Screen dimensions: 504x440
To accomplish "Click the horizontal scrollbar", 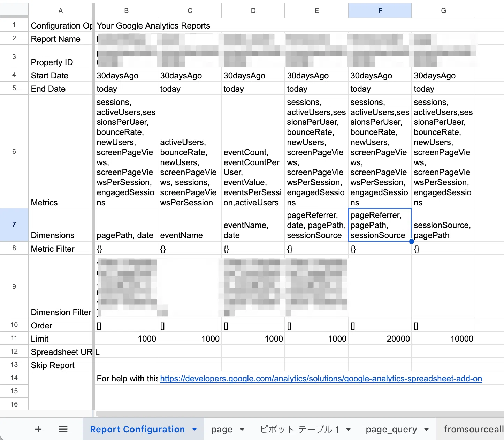I will pos(300,414).
